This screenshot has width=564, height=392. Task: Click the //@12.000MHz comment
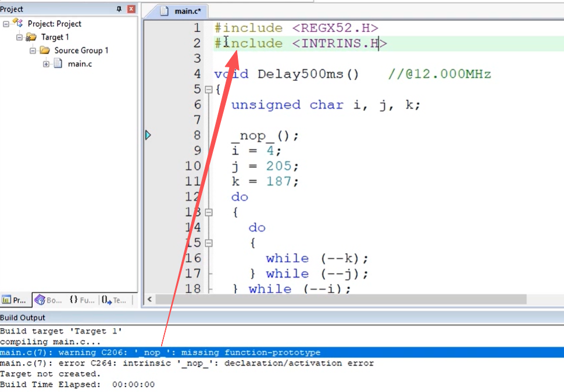coord(440,74)
